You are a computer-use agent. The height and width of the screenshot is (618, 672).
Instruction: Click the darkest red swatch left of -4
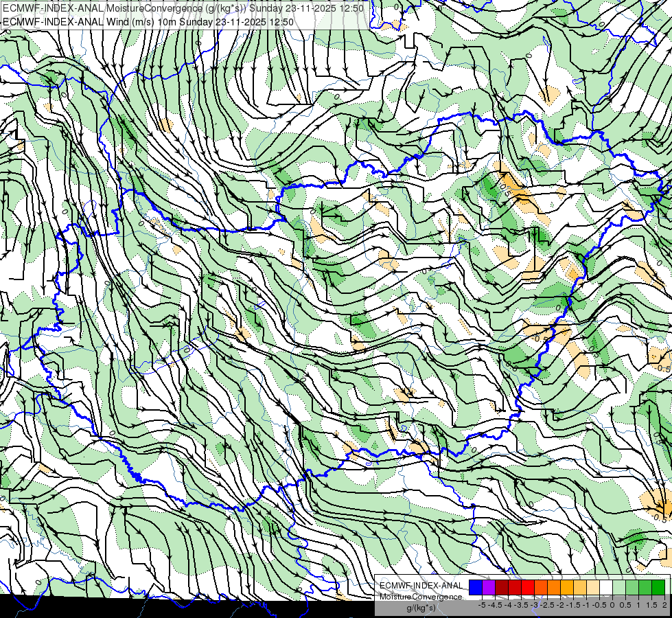502,588
